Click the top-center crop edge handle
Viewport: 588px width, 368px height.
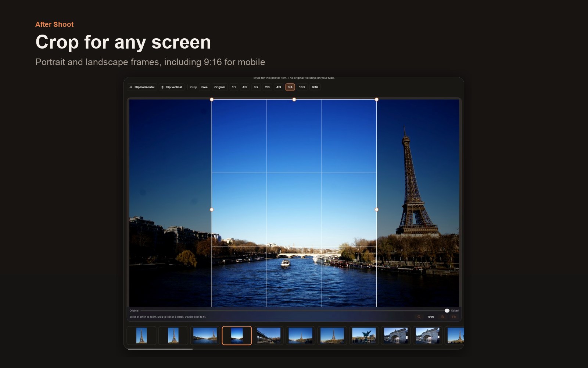pos(294,99)
